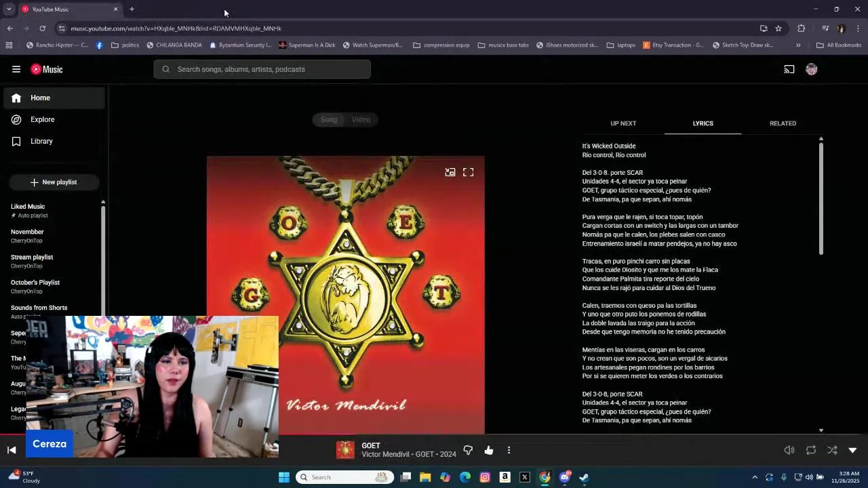This screenshot has width=868, height=488.
Task: Open the Cast to device icon
Action: pyautogui.click(x=789, y=69)
